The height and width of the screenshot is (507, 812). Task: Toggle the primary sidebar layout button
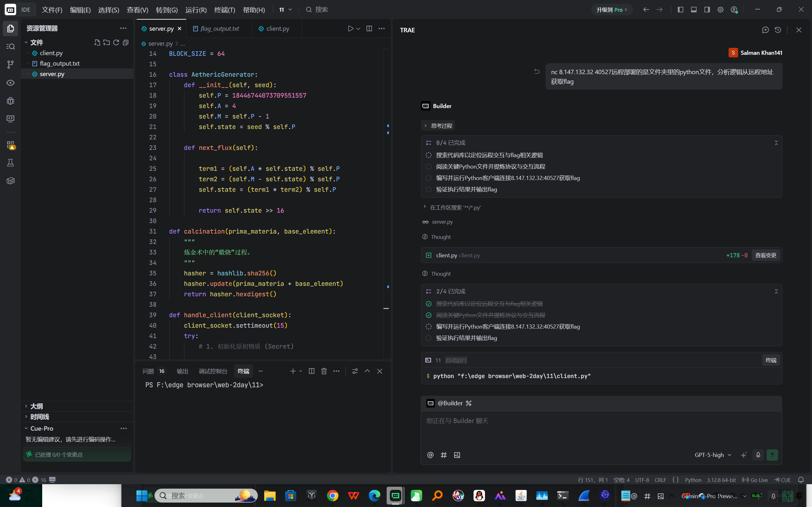tap(680, 10)
